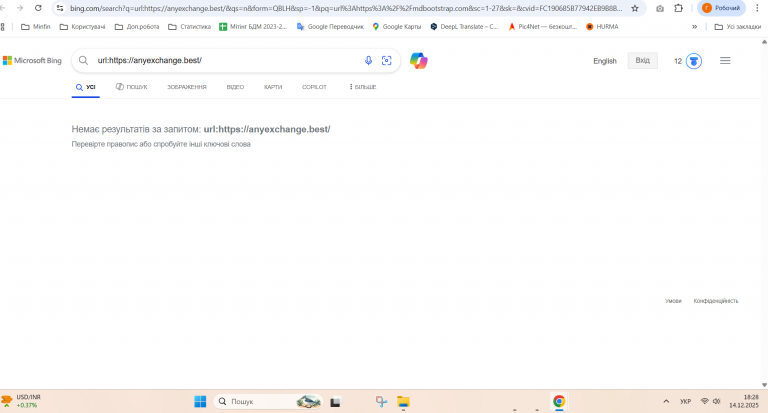
Task: Switch to the COPILOT tab
Action: click(314, 87)
